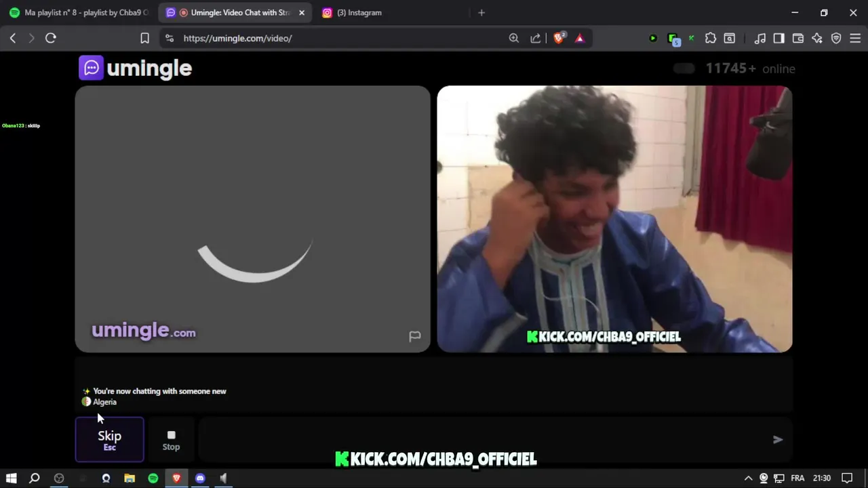Click the Brave icon in the taskbar
868x488 pixels.
[x=176, y=479]
